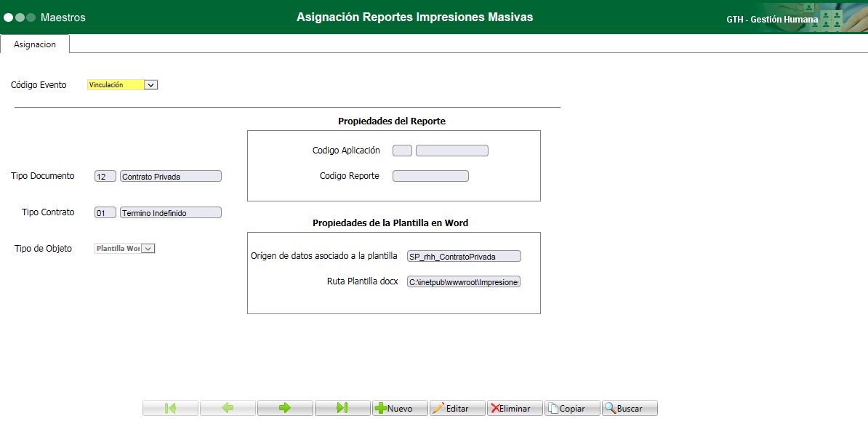Image resolution: width=868 pixels, height=424 pixels.
Task: Click the Codigo Reporte field
Action: click(430, 176)
